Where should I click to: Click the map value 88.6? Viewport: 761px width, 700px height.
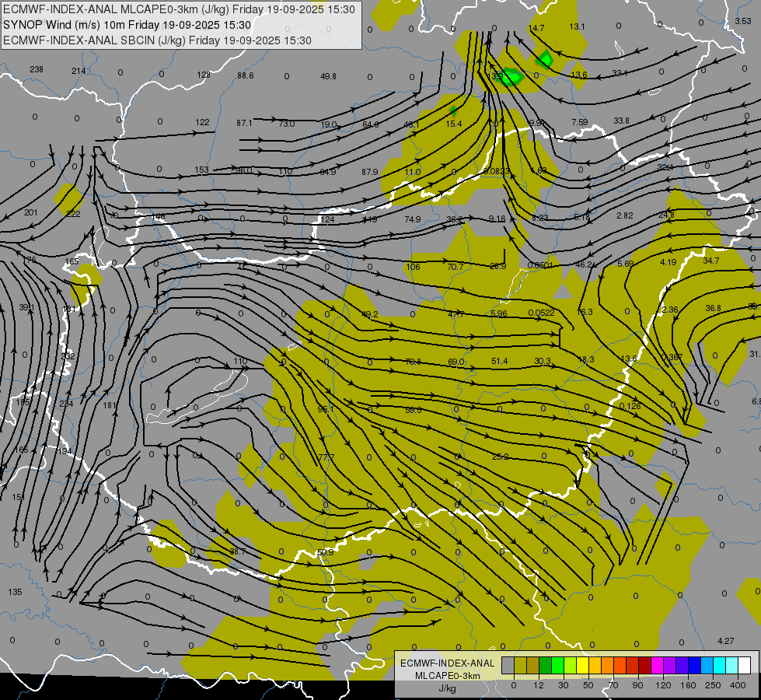tap(245, 75)
